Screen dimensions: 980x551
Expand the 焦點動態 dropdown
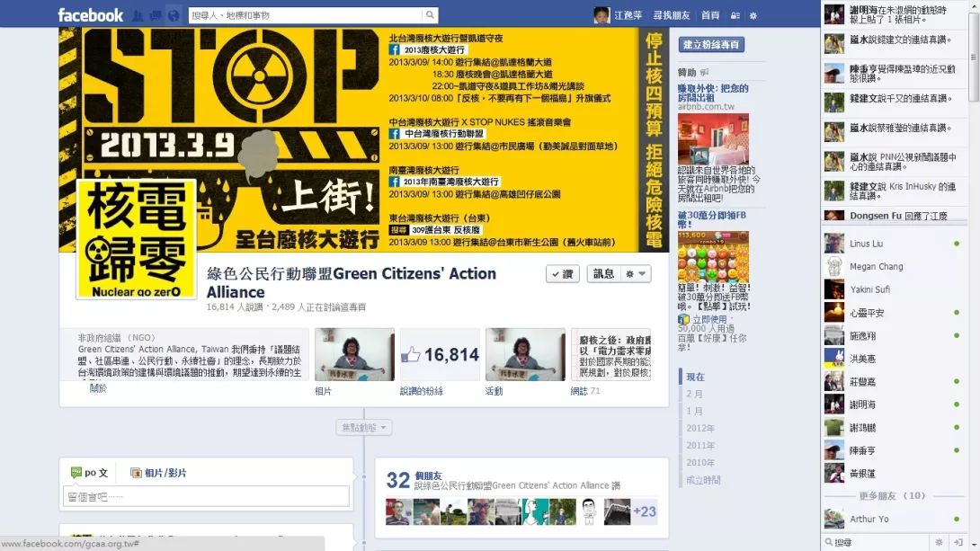coord(364,427)
